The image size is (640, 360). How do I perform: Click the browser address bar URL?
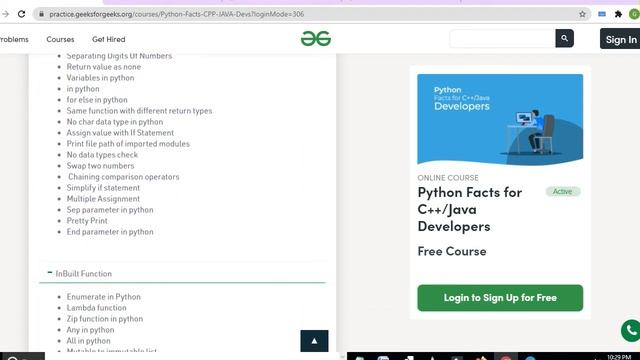[x=177, y=14]
